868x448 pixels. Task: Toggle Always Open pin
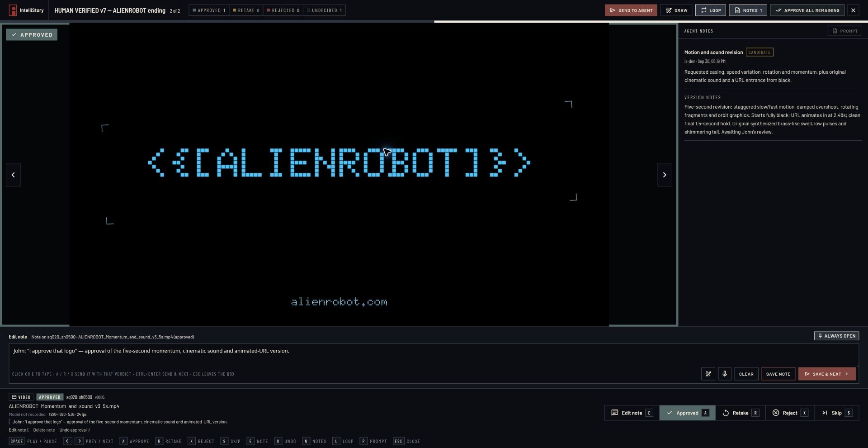tap(836, 336)
